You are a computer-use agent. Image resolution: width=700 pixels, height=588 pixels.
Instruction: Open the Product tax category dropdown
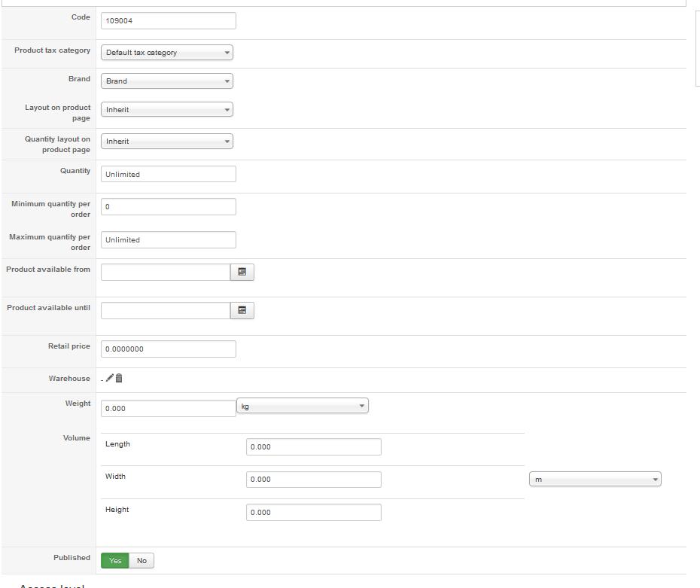pyautogui.click(x=167, y=53)
